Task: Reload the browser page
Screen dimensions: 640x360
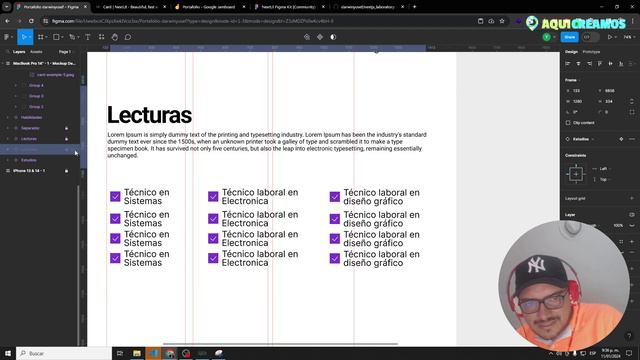Action: click(31, 21)
